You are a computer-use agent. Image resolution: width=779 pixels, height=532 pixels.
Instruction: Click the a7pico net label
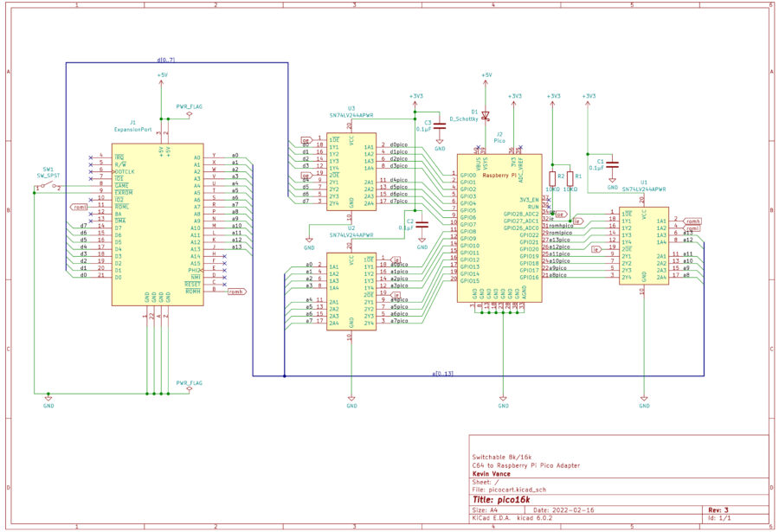[398, 320]
